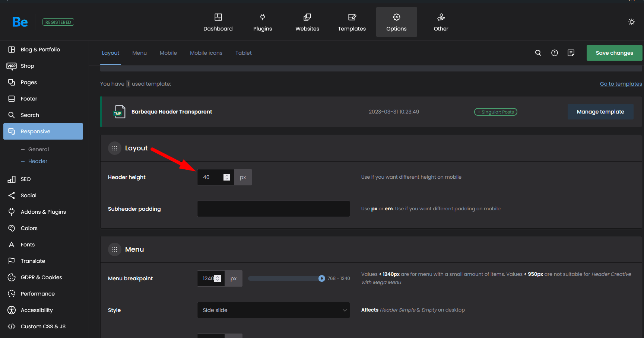
Task: Click the Menu breakpoint number field
Action: point(211,278)
